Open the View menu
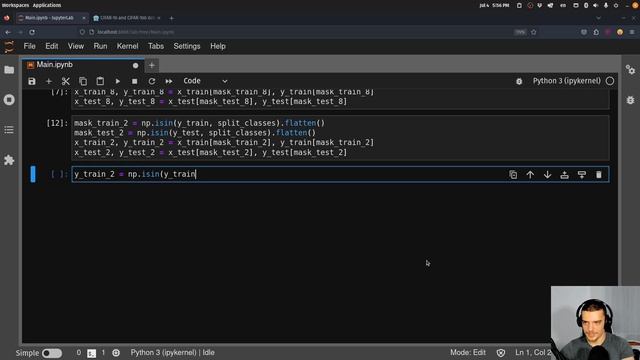 (x=76, y=46)
